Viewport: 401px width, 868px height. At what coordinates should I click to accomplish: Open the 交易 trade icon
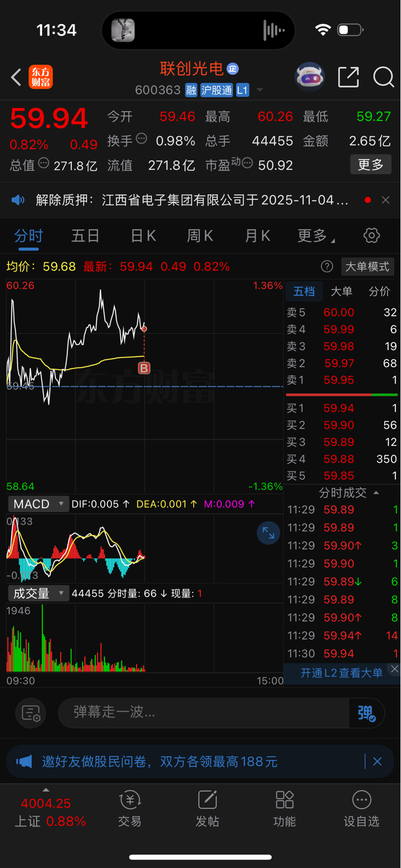(x=130, y=809)
